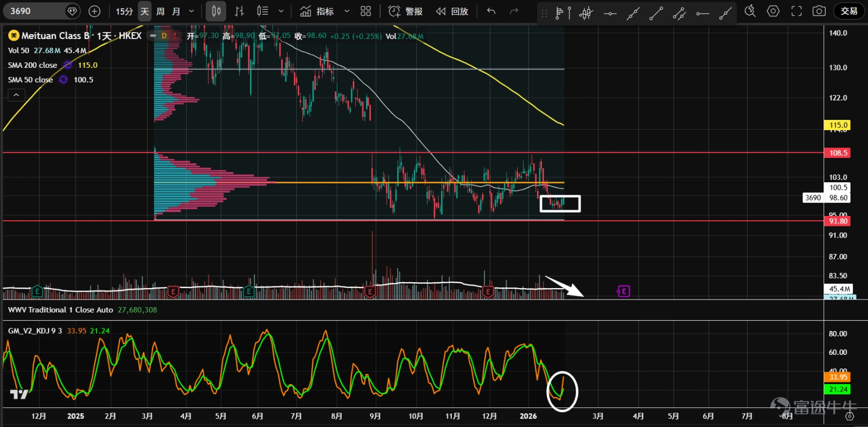Select the 天 daily interval
Screen dimensions: 868x427
[x=144, y=11]
